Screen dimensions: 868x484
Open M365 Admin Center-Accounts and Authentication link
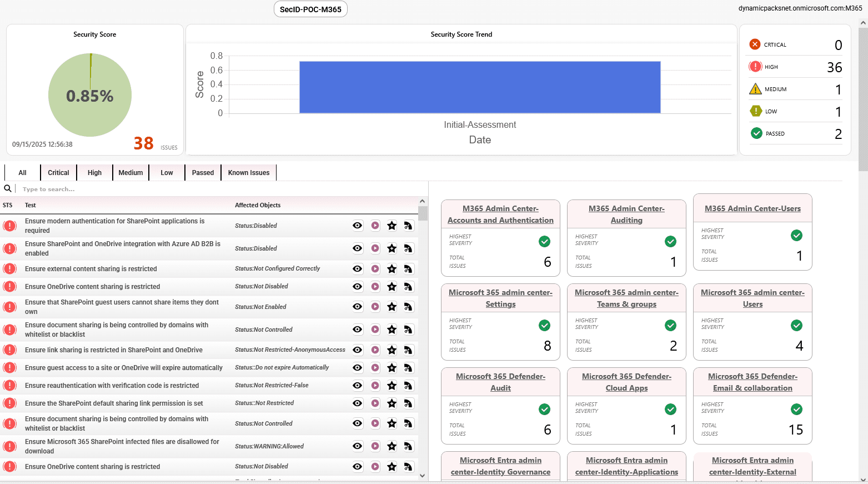(500, 214)
